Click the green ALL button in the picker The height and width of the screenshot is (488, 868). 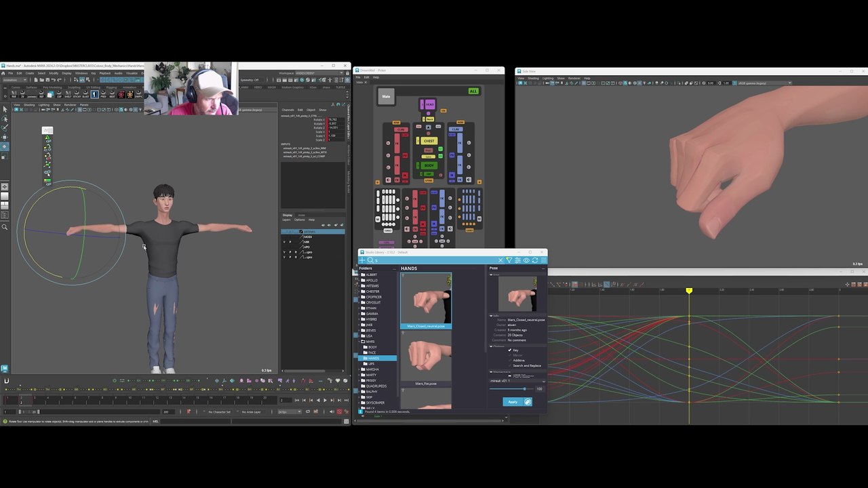point(473,91)
